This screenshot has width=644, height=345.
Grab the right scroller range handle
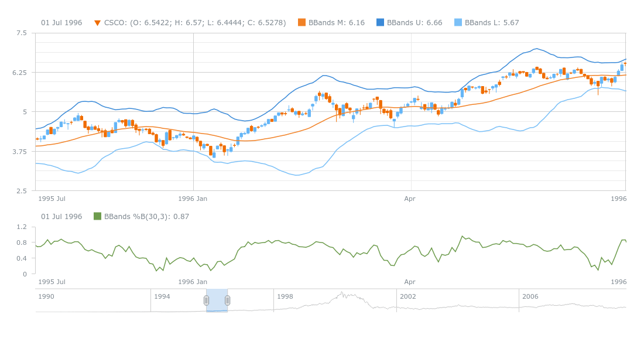coord(227,300)
